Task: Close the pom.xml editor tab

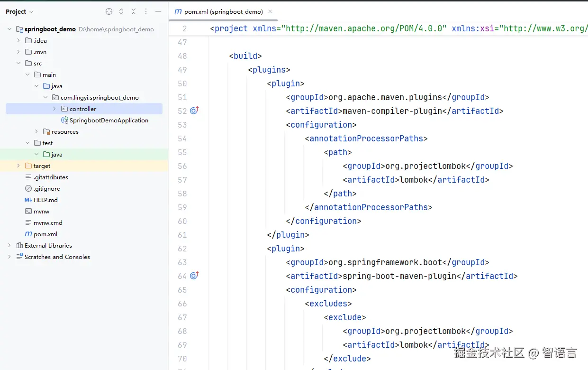Action: coord(270,11)
